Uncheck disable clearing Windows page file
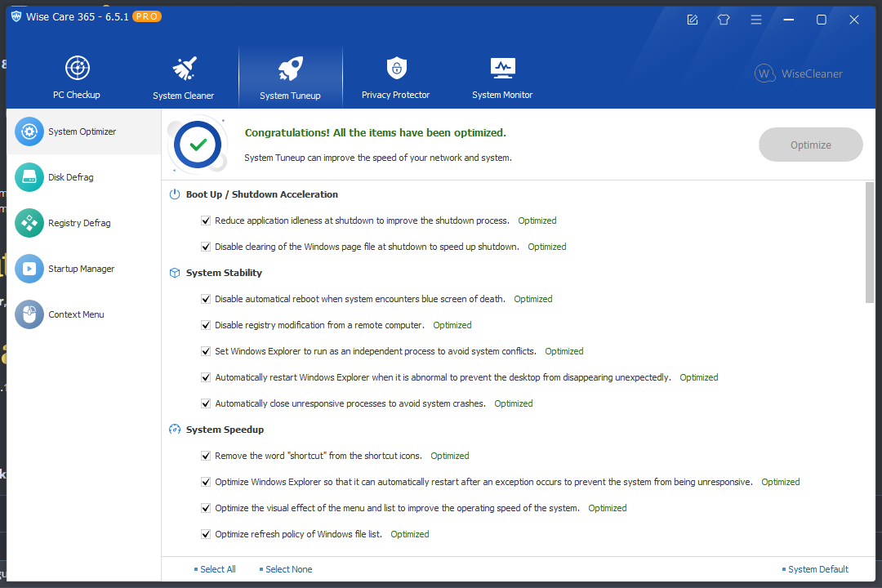 [x=206, y=247]
